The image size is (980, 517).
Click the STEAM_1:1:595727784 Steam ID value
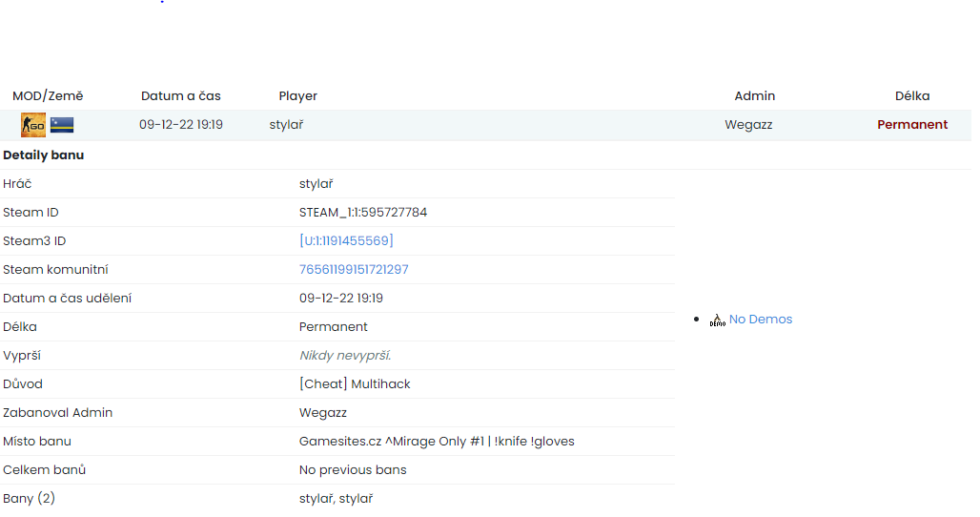(x=362, y=213)
